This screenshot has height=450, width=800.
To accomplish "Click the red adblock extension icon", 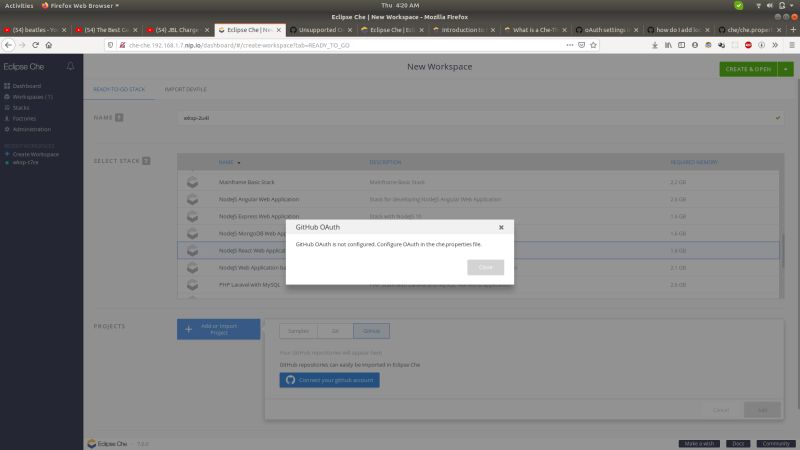I will coord(748,45).
